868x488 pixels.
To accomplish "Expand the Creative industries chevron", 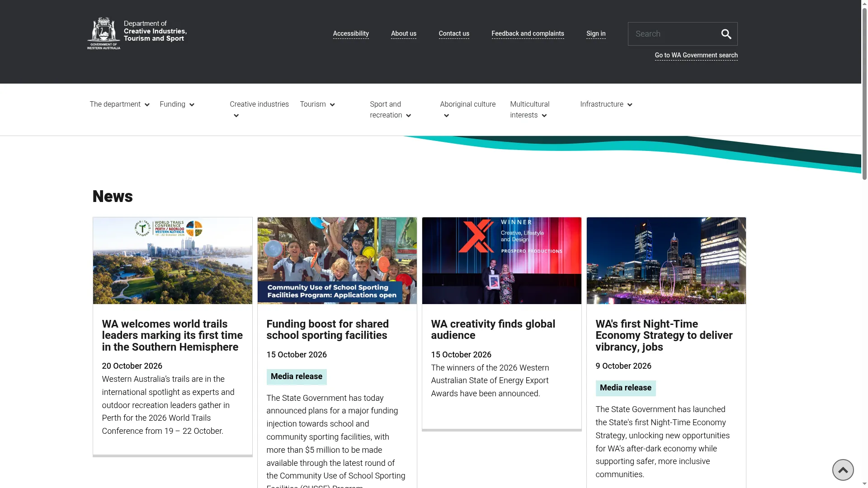I will pos(236,116).
